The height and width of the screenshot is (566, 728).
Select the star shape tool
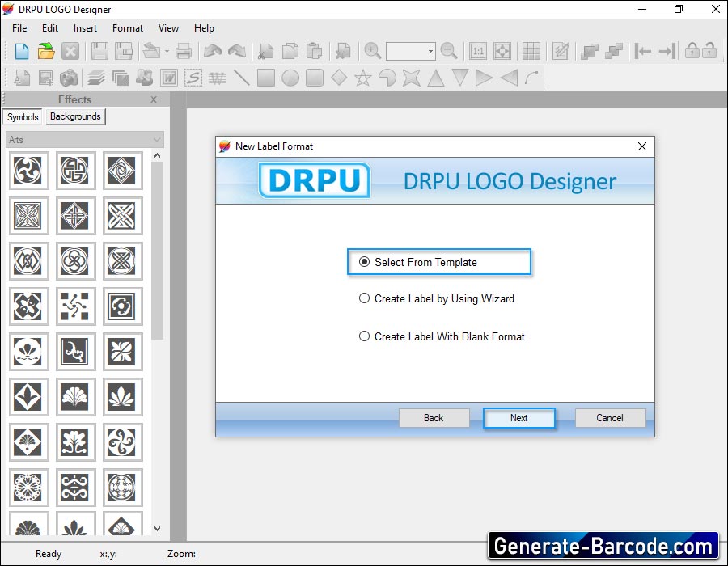pos(363,78)
